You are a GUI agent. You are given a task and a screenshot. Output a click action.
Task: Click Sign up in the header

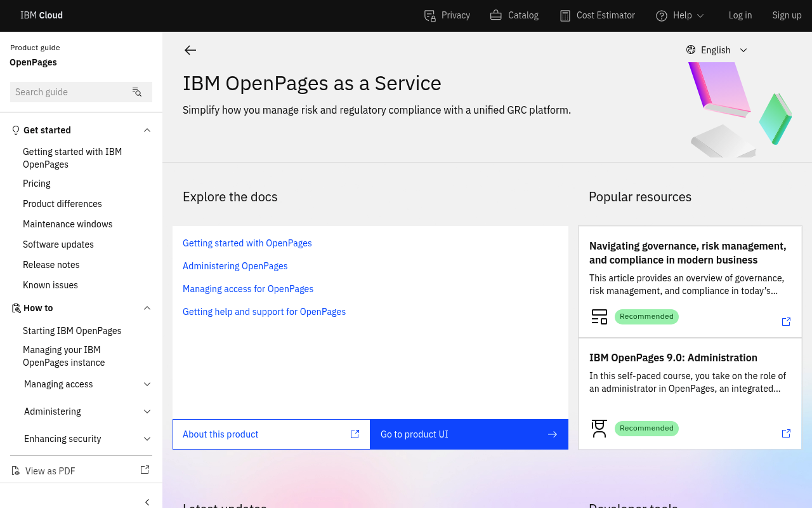coord(787,16)
